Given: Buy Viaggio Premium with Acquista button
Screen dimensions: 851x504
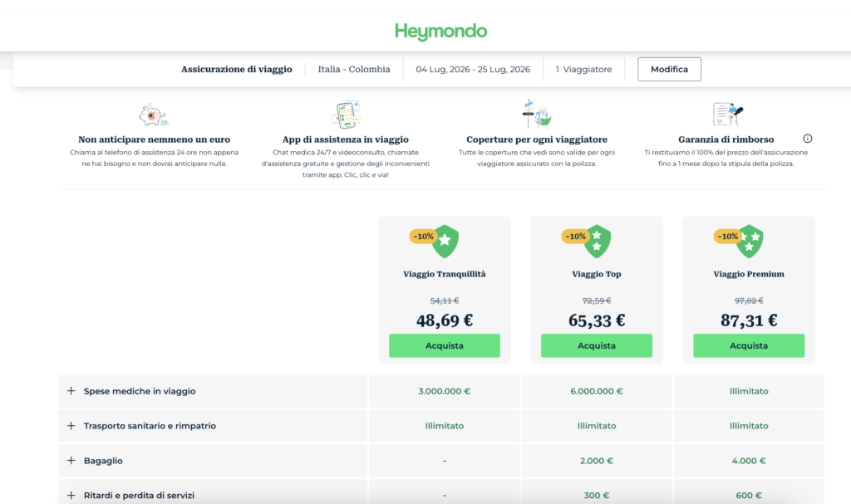Looking at the screenshot, I should (x=749, y=345).
